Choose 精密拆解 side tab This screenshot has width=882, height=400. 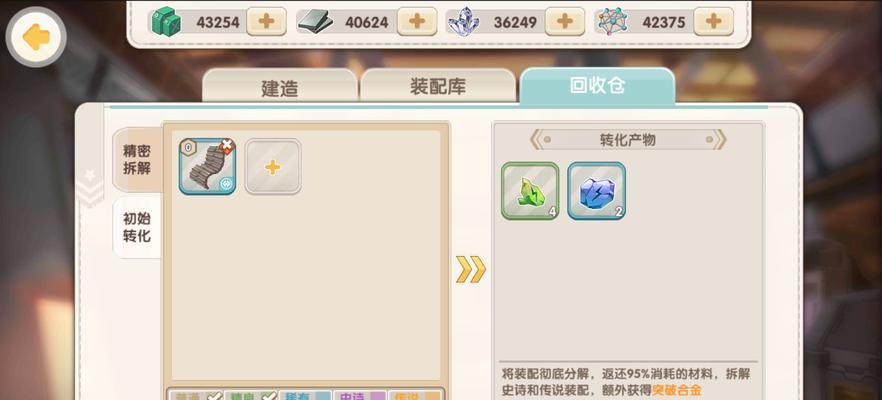click(137, 160)
